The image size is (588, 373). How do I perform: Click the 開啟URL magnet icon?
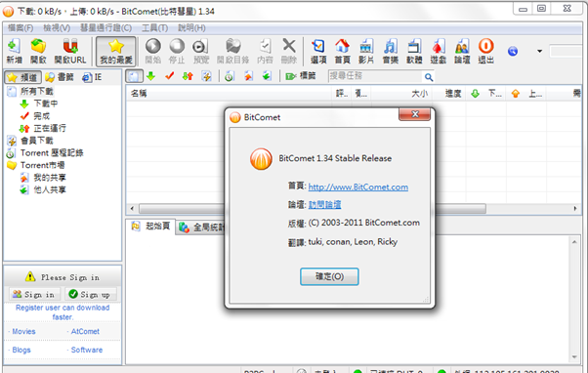pos(70,51)
